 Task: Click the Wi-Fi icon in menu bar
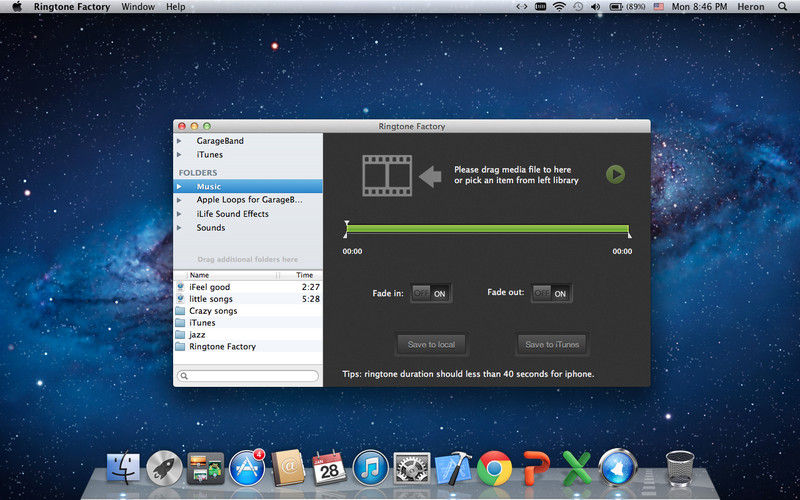pyautogui.click(x=558, y=7)
